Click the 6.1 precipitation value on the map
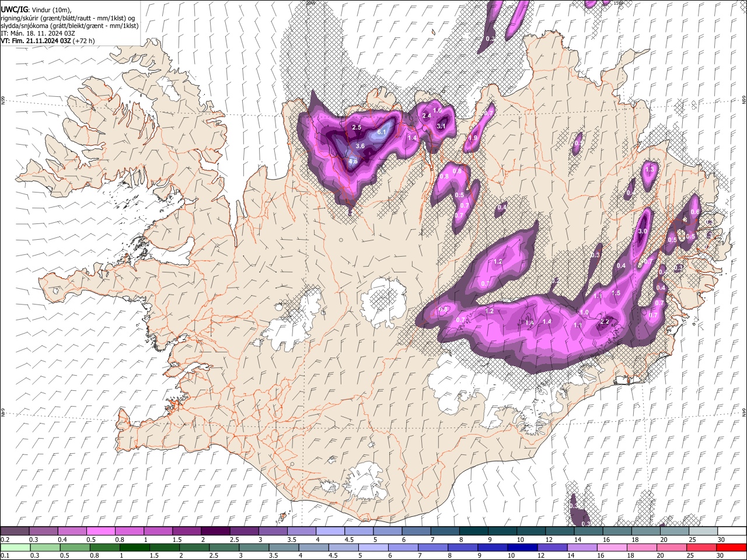Viewport: 747px width, 560px height. pyautogui.click(x=382, y=132)
